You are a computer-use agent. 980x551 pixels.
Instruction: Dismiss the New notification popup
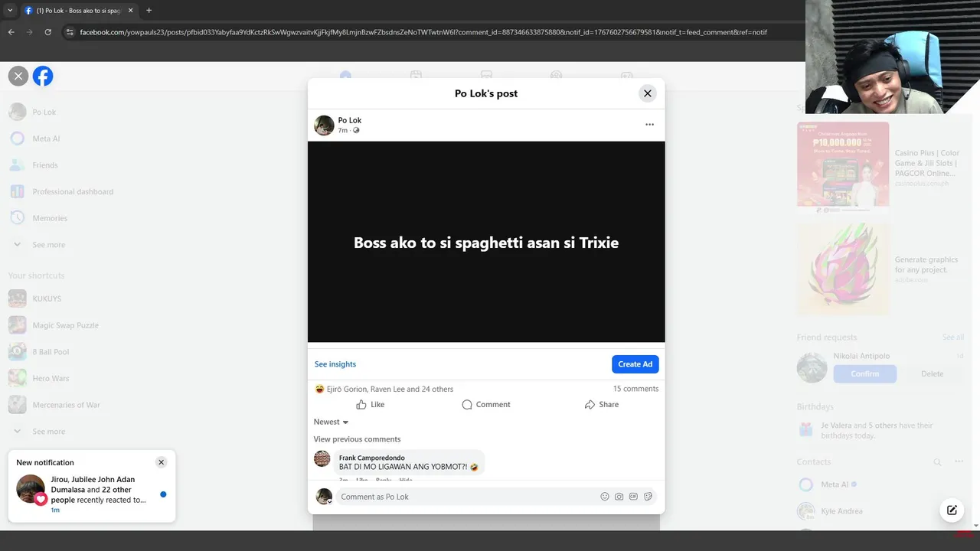coord(161,462)
